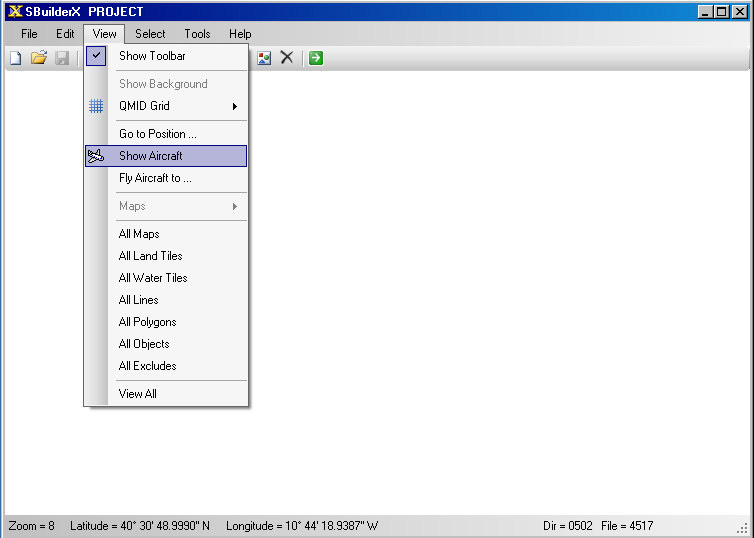The width and height of the screenshot is (754, 538).
Task: Select Fly Aircraft to option
Action: click(155, 178)
